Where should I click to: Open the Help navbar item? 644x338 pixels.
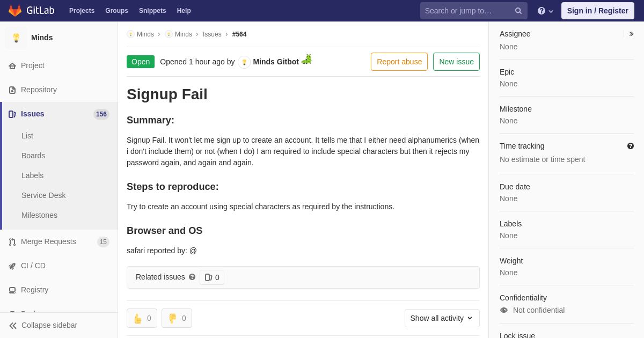[x=184, y=11]
